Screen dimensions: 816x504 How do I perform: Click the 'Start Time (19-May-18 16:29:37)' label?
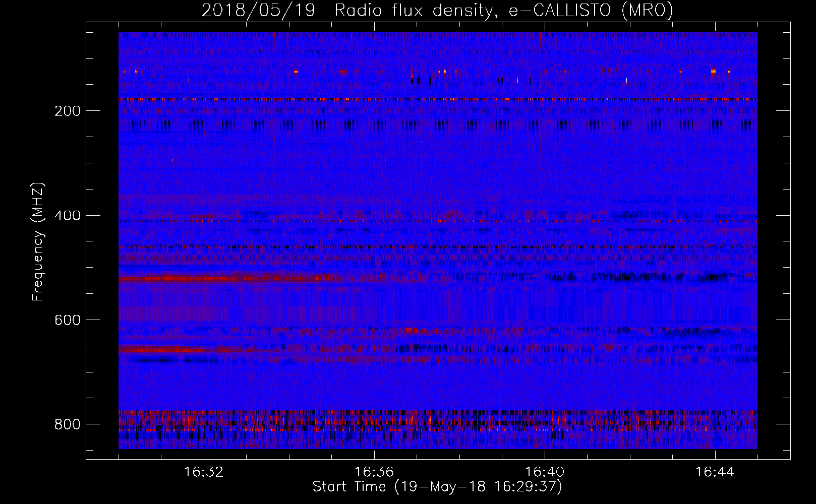point(437,487)
